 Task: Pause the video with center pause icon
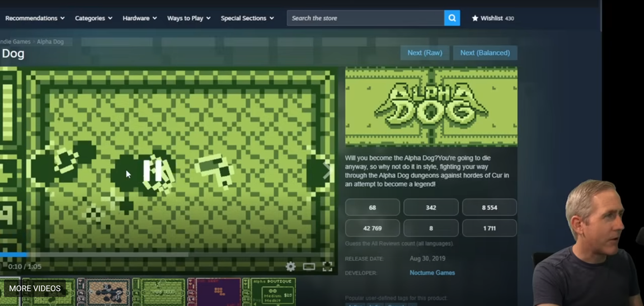pyautogui.click(x=152, y=171)
